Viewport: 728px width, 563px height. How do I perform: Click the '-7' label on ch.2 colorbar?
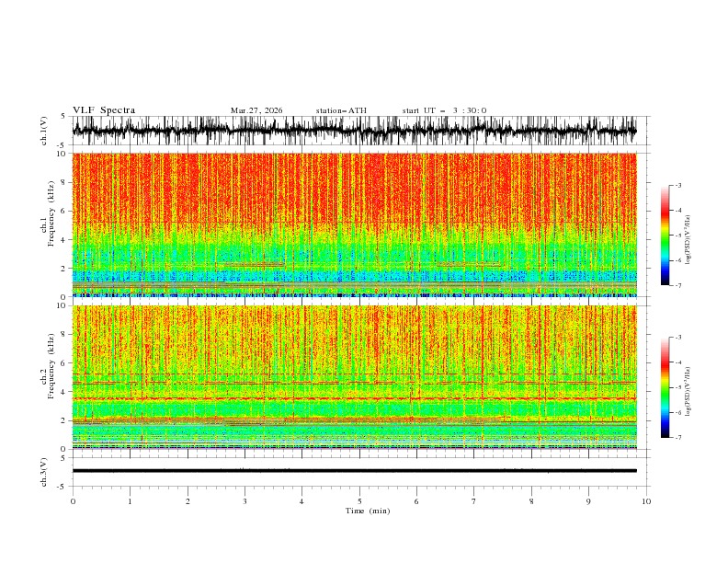677,437
